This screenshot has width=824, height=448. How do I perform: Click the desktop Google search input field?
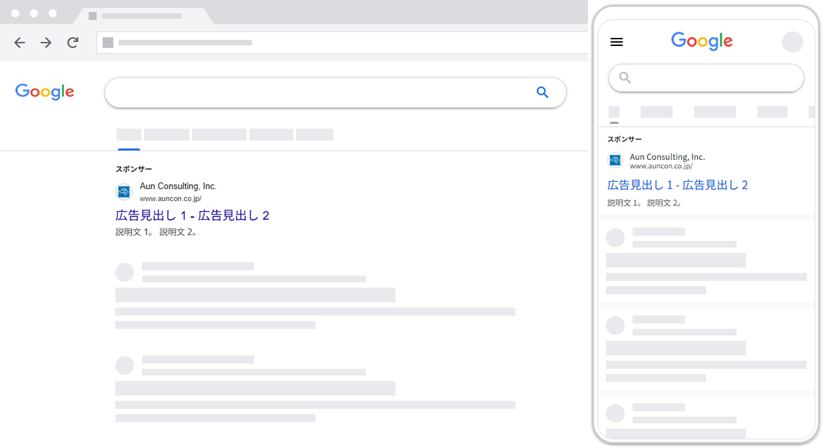(x=320, y=92)
